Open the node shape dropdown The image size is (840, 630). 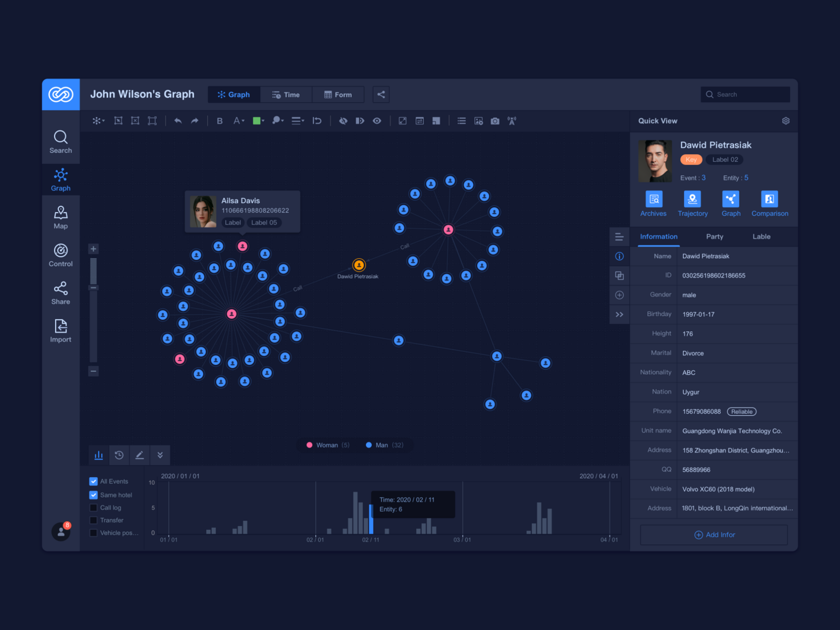[x=278, y=121]
